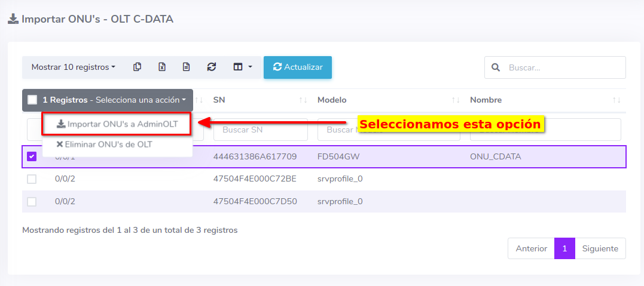Toggle the select-all checkbox in header
644x286 pixels.
[x=32, y=100]
